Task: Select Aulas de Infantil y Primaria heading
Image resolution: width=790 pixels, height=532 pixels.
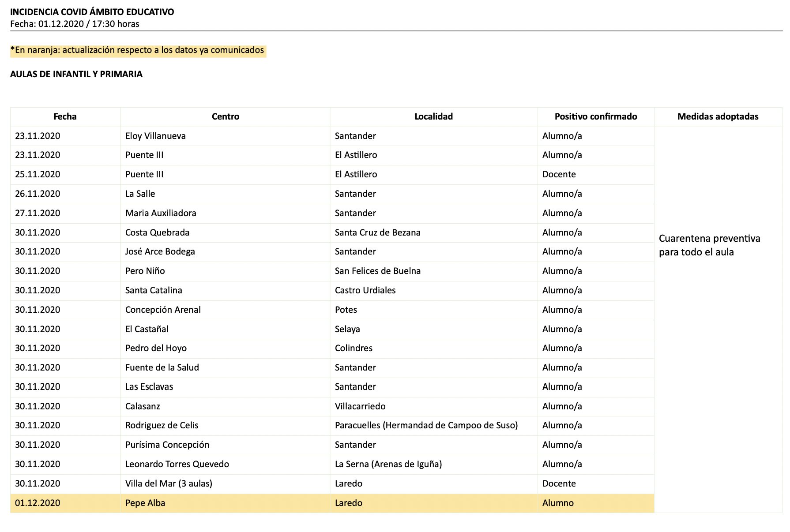Action: click(76, 74)
